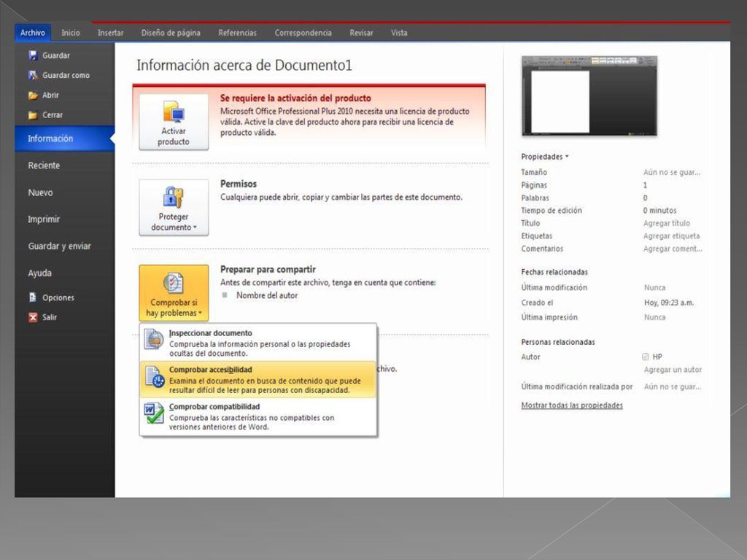Open the Referencias tab

pos(237,33)
